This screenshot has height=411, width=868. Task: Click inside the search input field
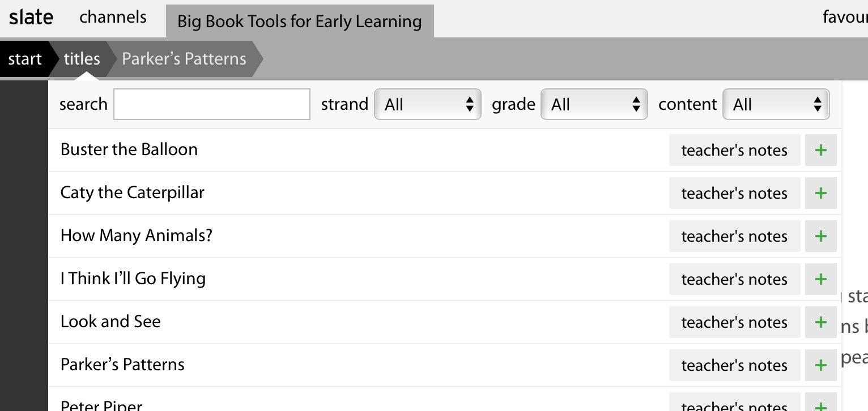tap(211, 104)
